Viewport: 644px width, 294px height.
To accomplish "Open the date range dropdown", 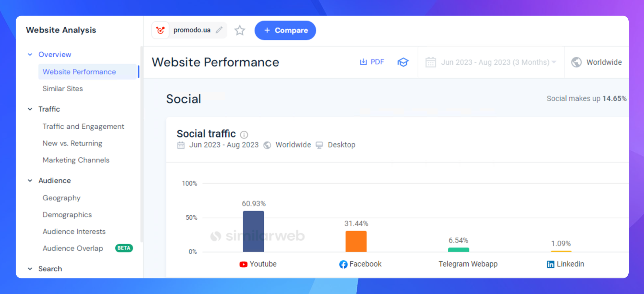I will pos(491,62).
